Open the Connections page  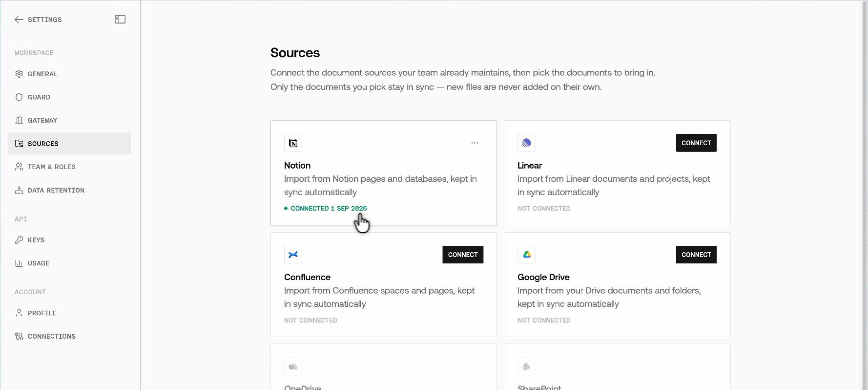click(x=69, y=336)
